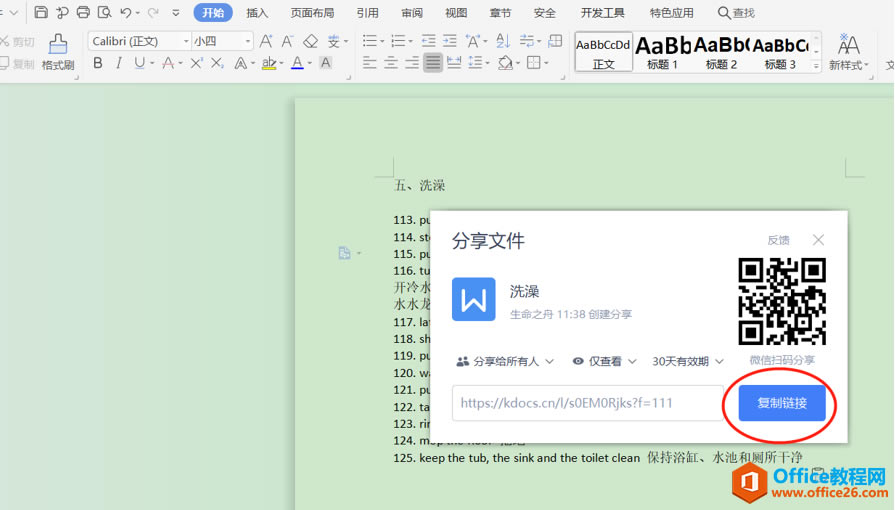Screen dimensions: 895x510
Task: Switch to the 插入 tab
Action: 257,13
